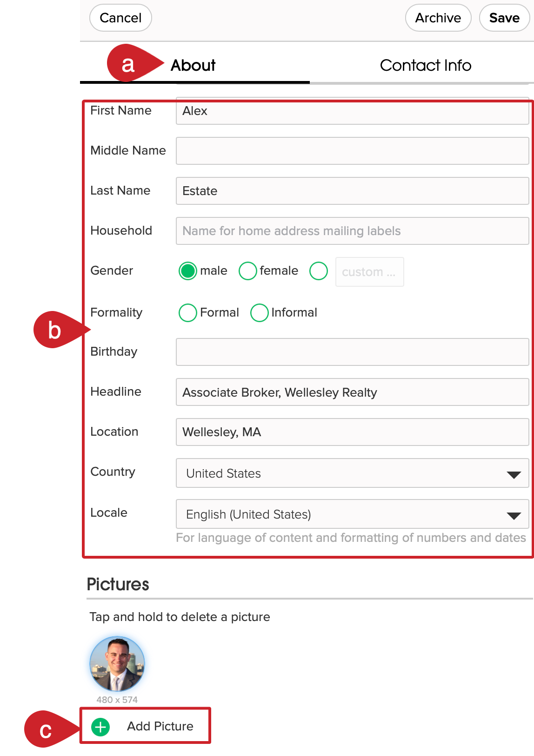This screenshot has height=756, width=534.
Task: Click the Pictures section heading
Action: tap(118, 584)
